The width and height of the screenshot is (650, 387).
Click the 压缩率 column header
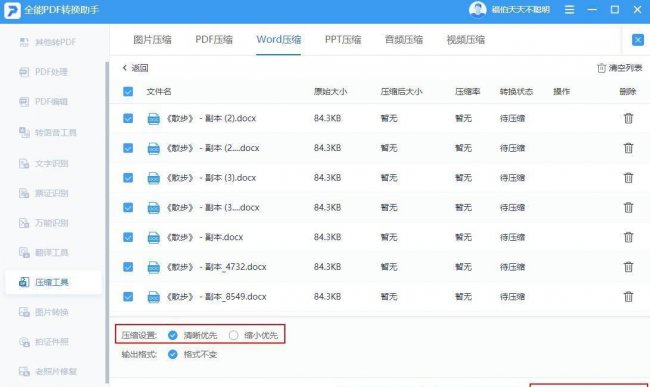(x=467, y=92)
